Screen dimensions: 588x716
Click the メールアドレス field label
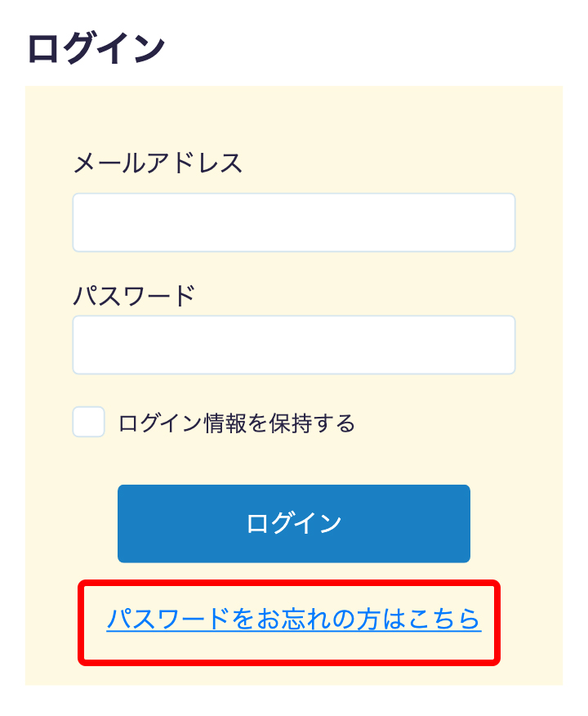(x=158, y=163)
